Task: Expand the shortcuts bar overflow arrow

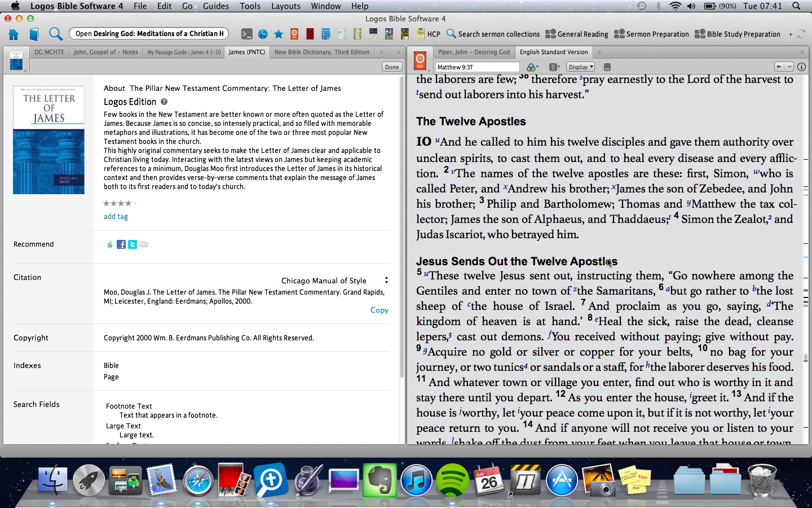Action: 791,34
